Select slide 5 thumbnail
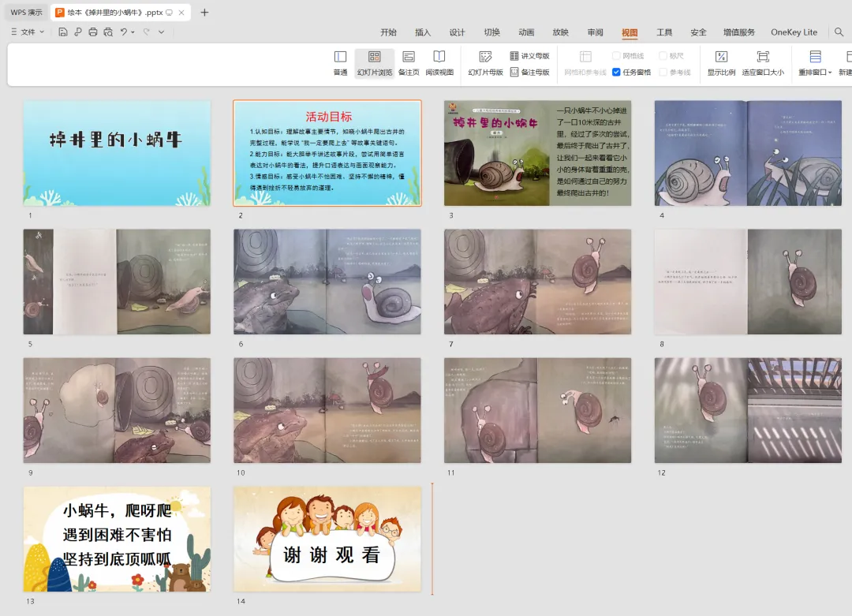This screenshot has height=616, width=852. click(117, 282)
